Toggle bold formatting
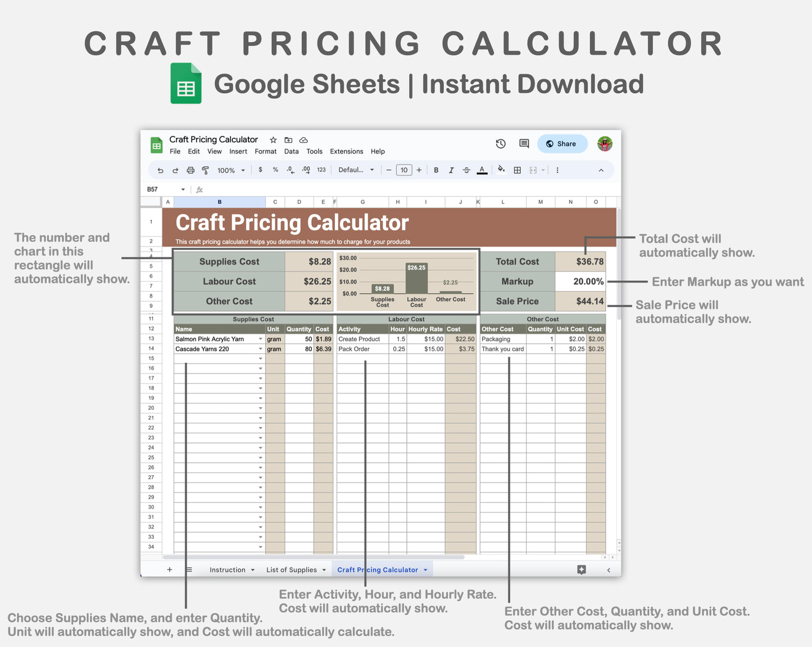 (436, 170)
